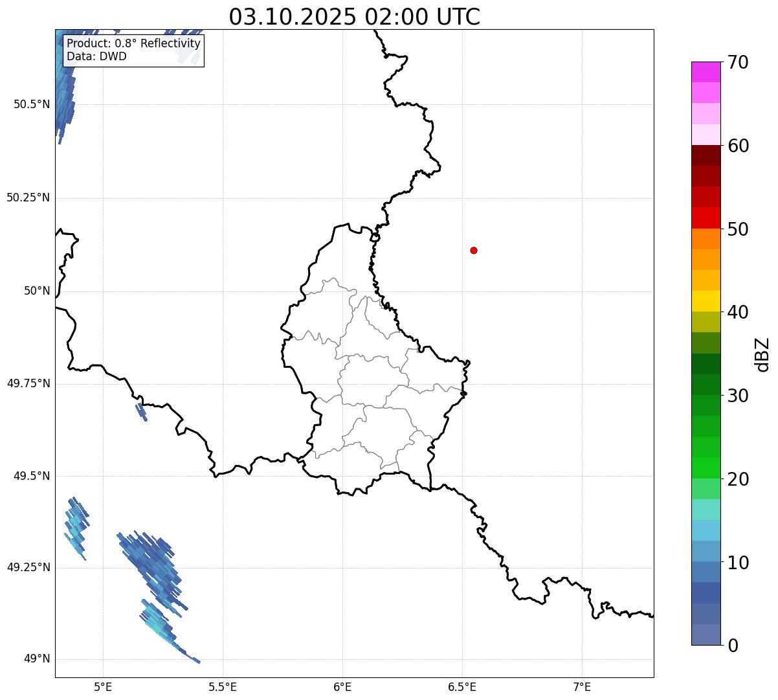Image resolution: width=778 pixels, height=700 pixels.
Task: Click the 49°N latitude label
Action: [37, 659]
